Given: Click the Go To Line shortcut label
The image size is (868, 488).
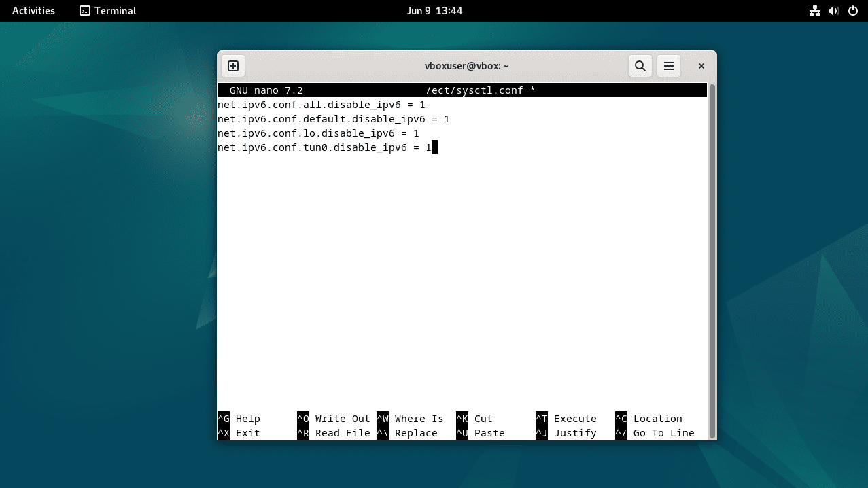Looking at the screenshot, I should click(x=664, y=433).
